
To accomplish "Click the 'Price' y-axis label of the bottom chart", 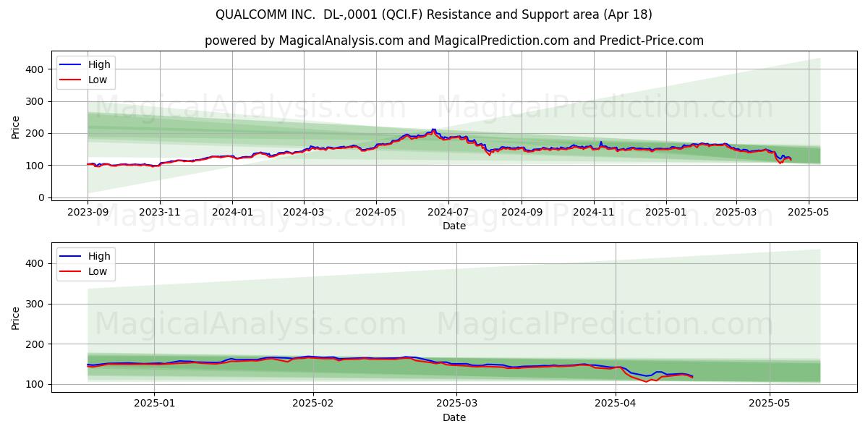I will pyautogui.click(x=16, y=318).
